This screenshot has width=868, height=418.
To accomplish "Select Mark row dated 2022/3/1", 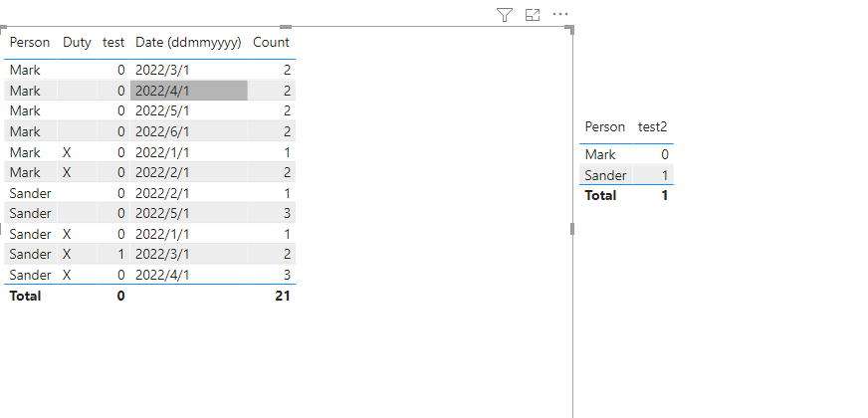I will (x=149, y=71).
